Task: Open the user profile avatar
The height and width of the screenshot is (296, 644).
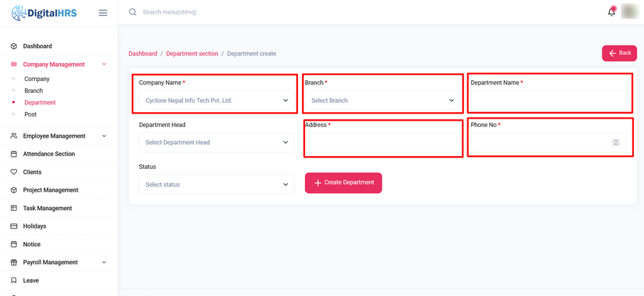Action: pyautogui.click(x=629, y=12)
